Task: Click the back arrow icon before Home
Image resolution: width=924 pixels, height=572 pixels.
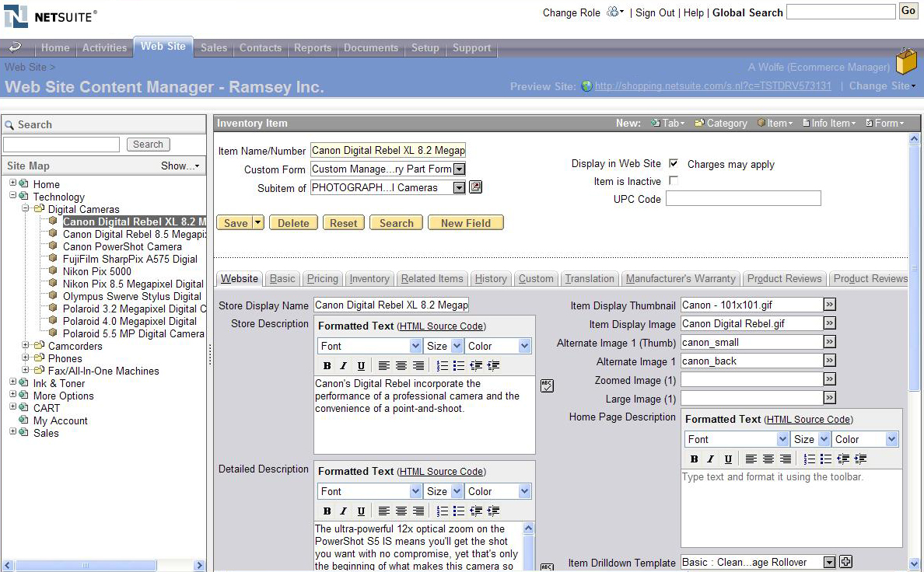Action: click(16, 47)
